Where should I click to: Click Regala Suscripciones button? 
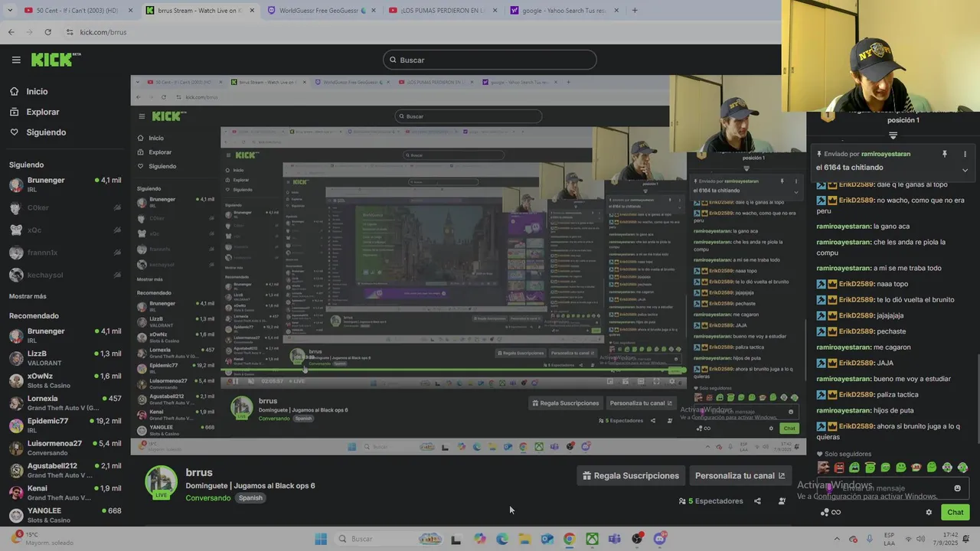[631, 476]
